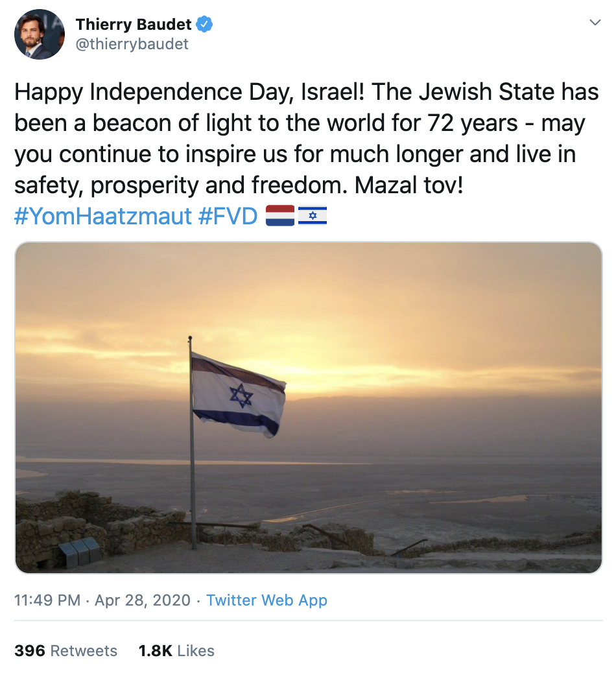Click the Star of David on photo flag
Screen dimensions: 616x673
(x=241, y=395)
